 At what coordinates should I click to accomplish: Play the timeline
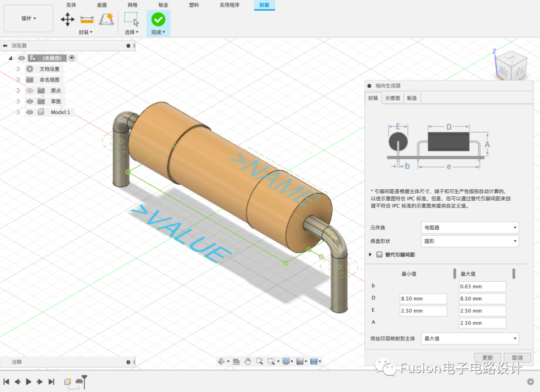(28, 382)
